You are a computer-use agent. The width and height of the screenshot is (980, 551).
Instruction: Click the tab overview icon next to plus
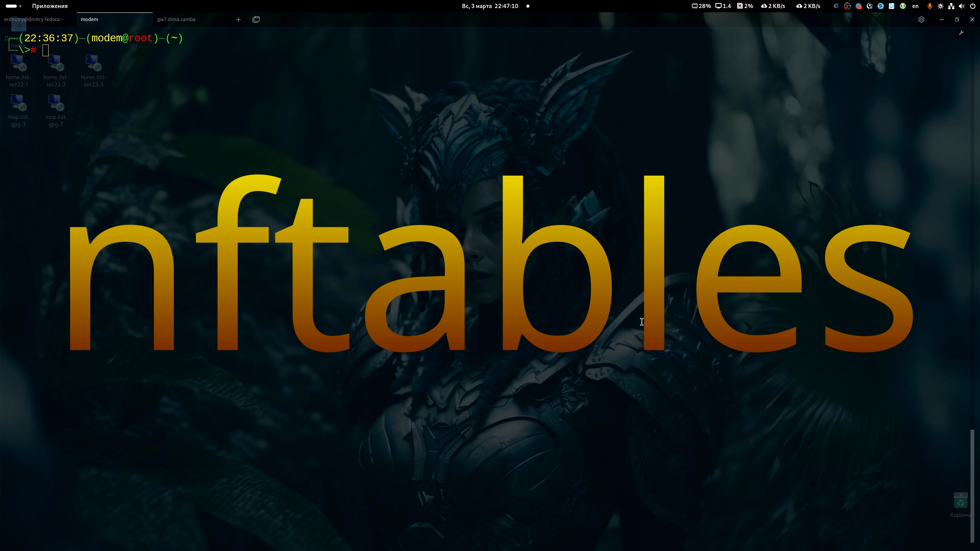256,20
